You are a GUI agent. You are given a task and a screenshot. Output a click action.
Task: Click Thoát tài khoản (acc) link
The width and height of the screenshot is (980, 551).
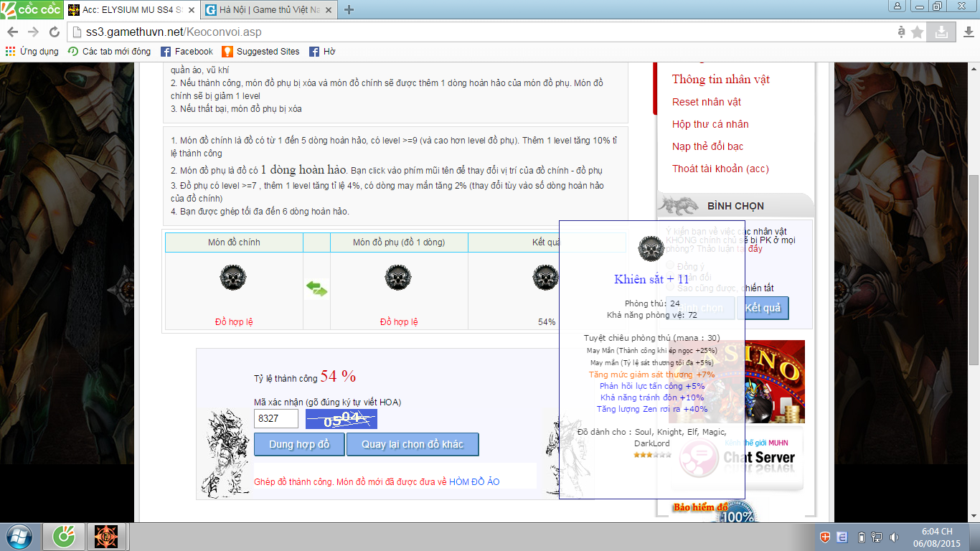(720, 169)
